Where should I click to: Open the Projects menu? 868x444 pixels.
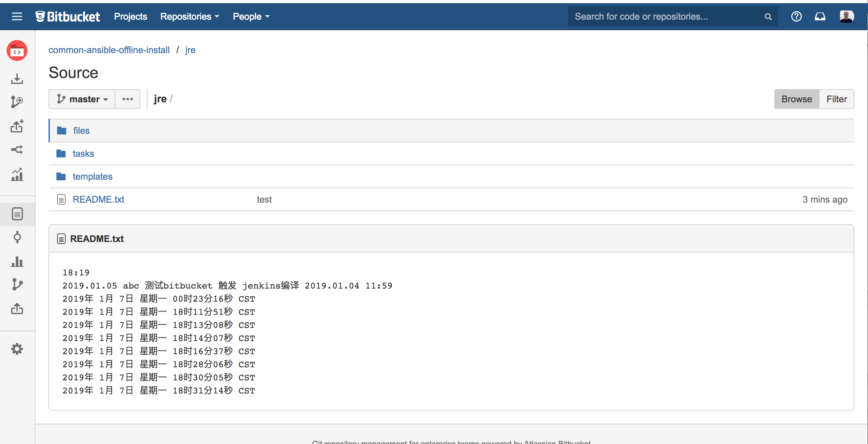(130, 16)
